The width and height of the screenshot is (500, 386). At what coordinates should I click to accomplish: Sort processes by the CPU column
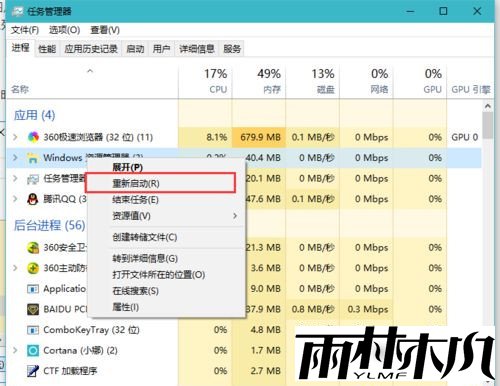pyautogui.click(x=205, y=82)
